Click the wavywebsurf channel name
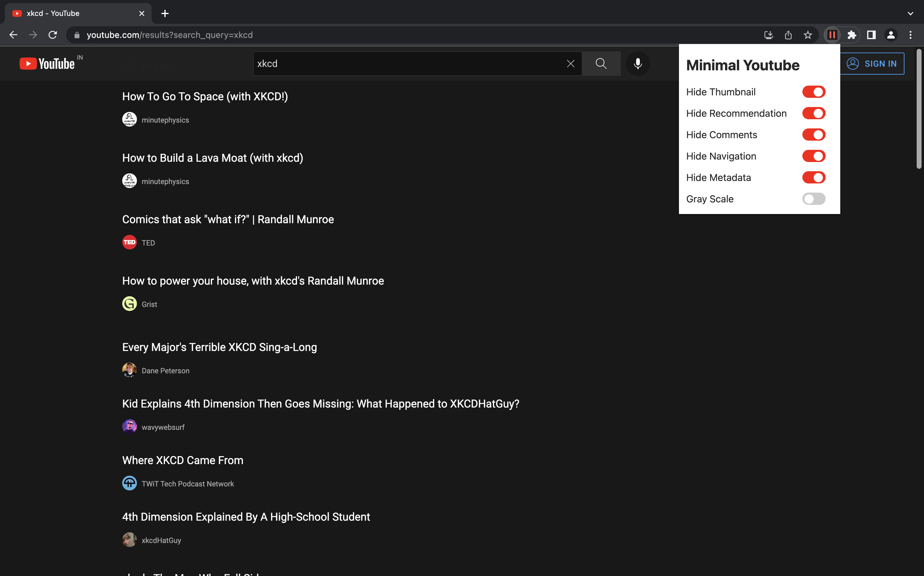924x576 pixels. point(163,427)
